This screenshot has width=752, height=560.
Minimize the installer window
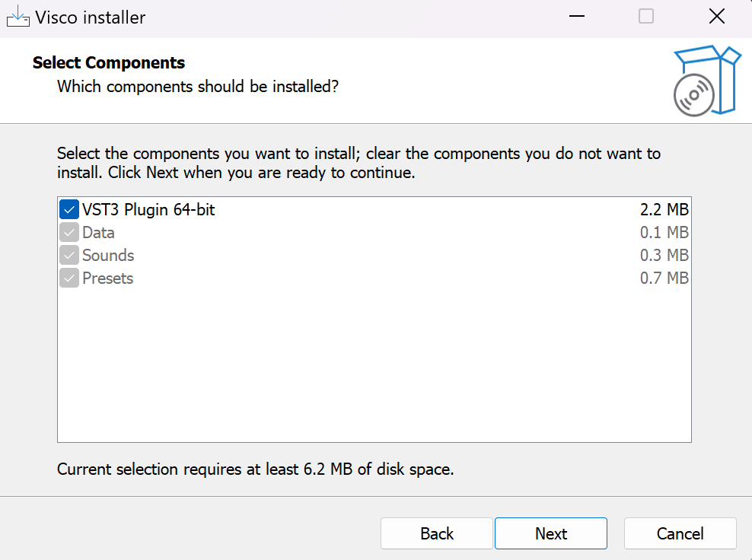(576, 16)
